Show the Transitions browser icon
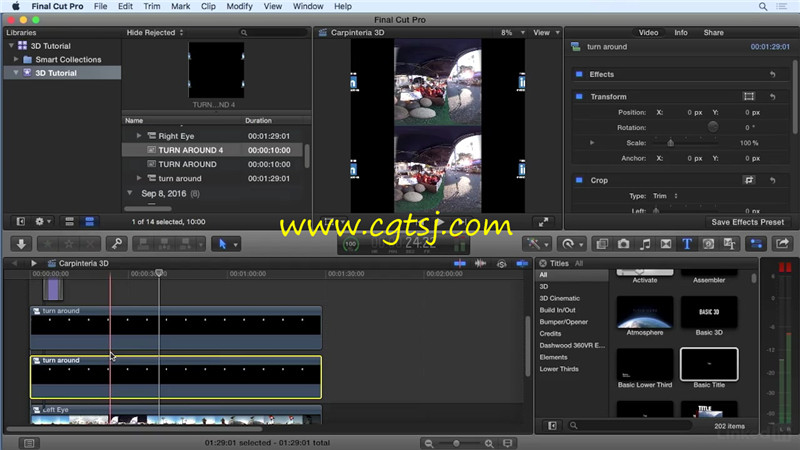 (666, 244)
